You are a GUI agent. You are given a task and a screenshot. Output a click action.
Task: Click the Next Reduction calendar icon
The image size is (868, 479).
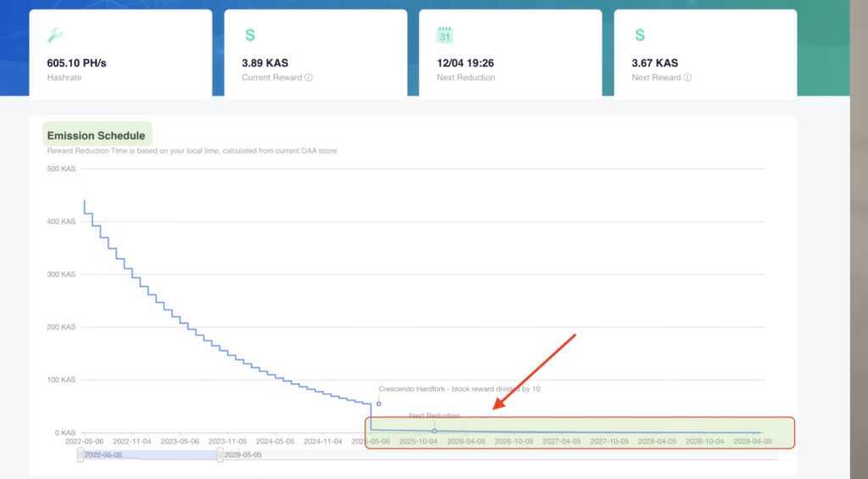point(445,36)
